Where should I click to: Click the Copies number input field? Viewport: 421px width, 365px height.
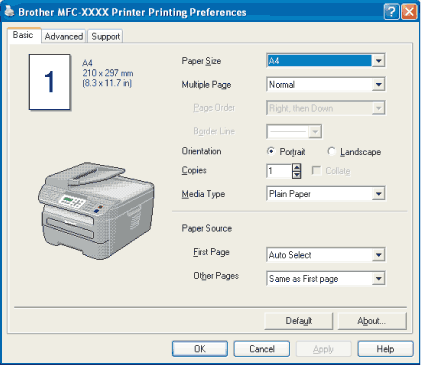click(x=279, y=171)
